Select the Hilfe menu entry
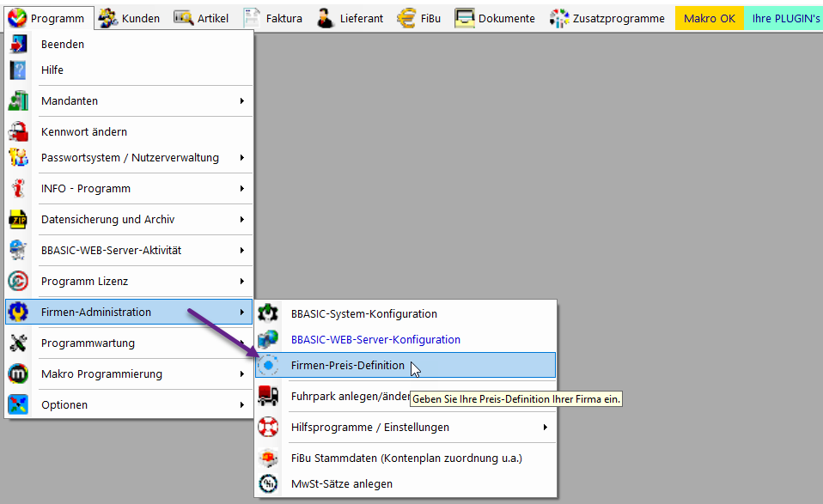The height and width of the screenshot is (504, 823). 129,70
